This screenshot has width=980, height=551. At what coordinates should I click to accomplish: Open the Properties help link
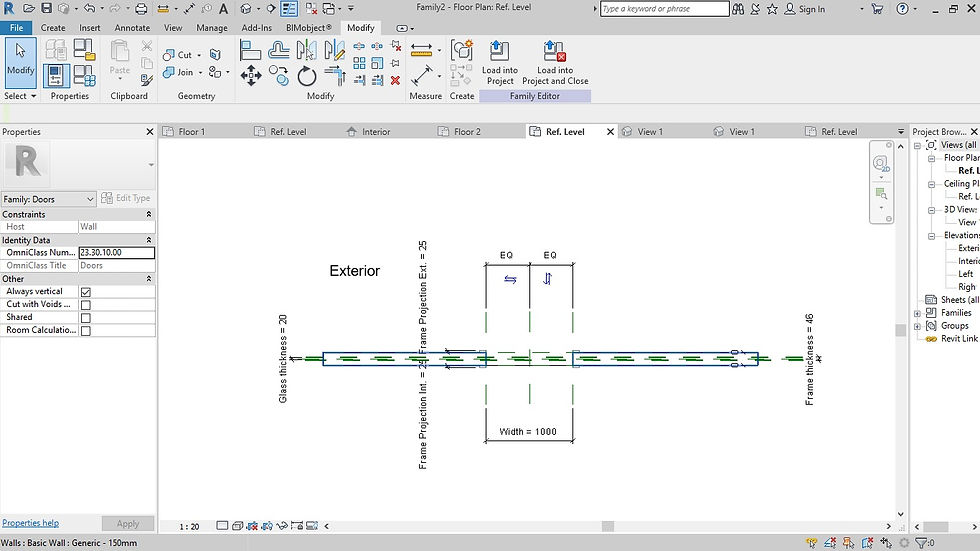(x=31, y=523)
